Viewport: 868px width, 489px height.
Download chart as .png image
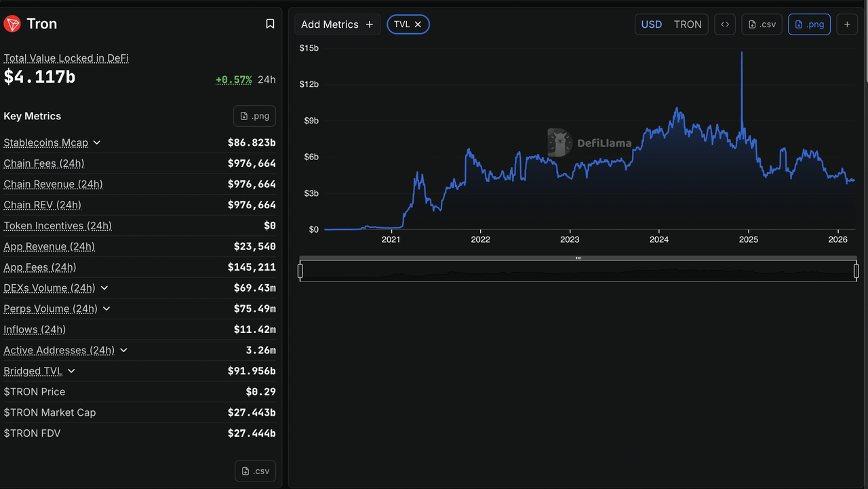(x=809, y=24)
